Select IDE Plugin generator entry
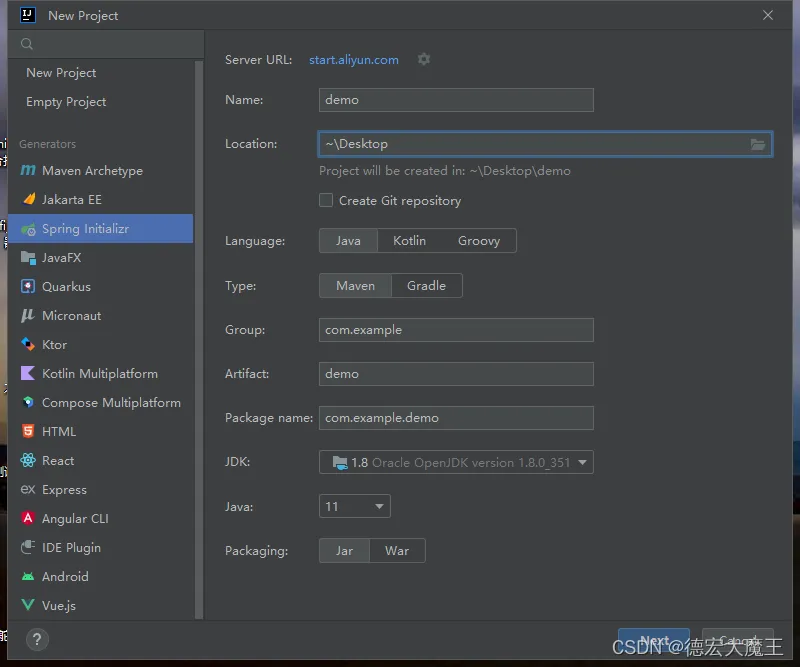 101,548
